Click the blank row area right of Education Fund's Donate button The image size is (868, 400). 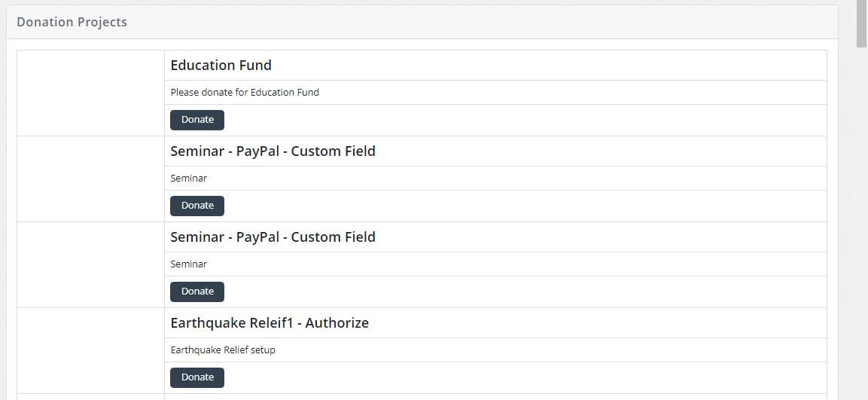(x=527, y=121)
